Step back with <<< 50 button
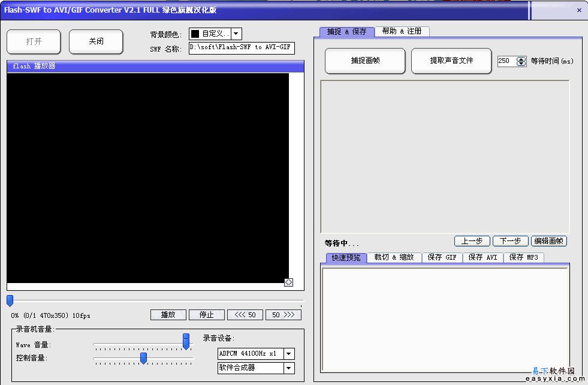 pyautogui.click(x=245, y=315)
